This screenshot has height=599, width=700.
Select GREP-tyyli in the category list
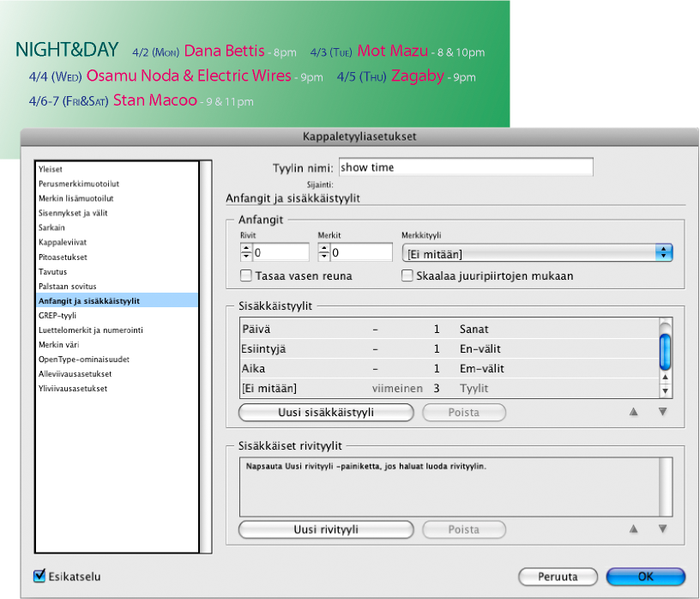tap(58, 316)
